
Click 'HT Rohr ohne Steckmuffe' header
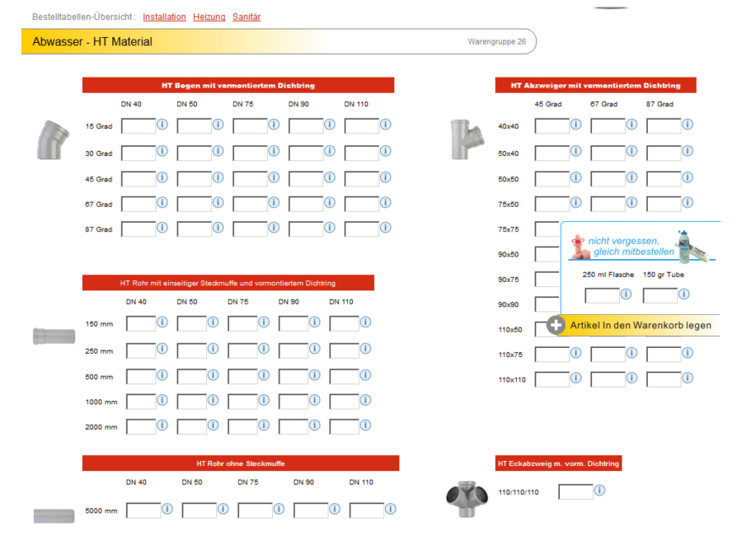pyautogui.click(x=241, y=464)
